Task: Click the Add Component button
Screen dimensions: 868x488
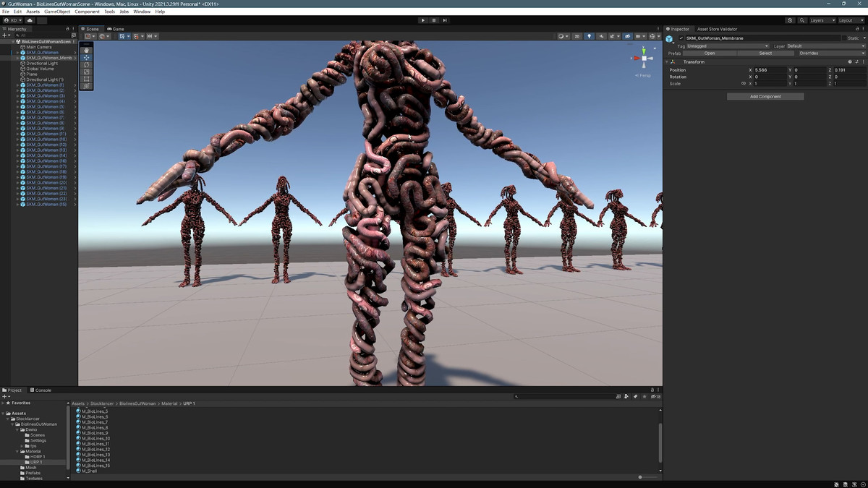Action: click(765, 96)
